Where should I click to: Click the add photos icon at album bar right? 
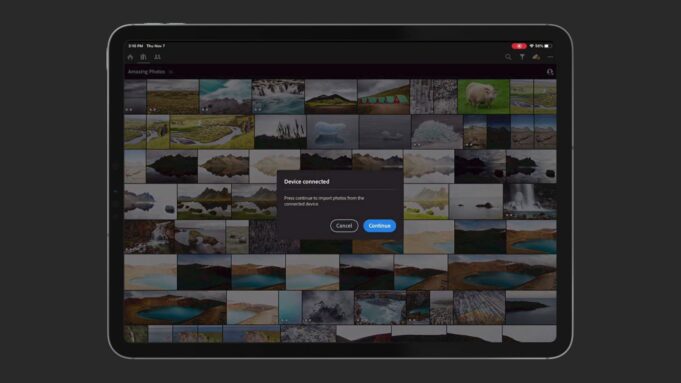[550, 72]
